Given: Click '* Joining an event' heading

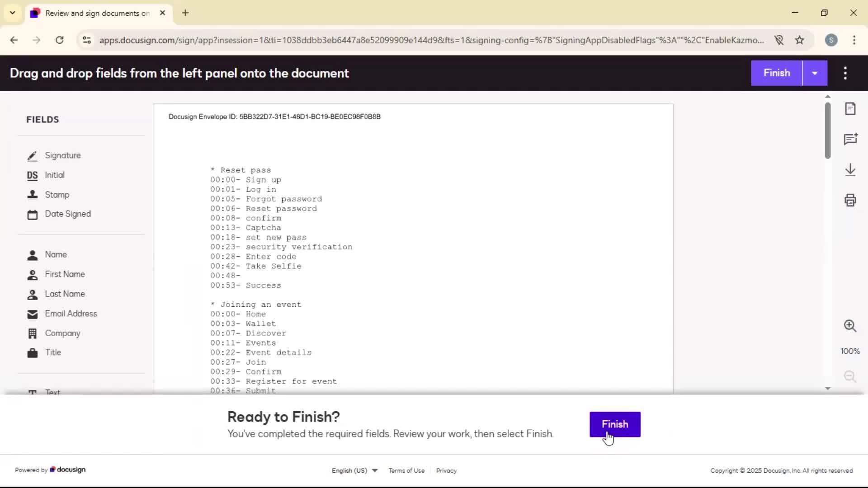Looking at the screenshot, I should pos(256,305).
